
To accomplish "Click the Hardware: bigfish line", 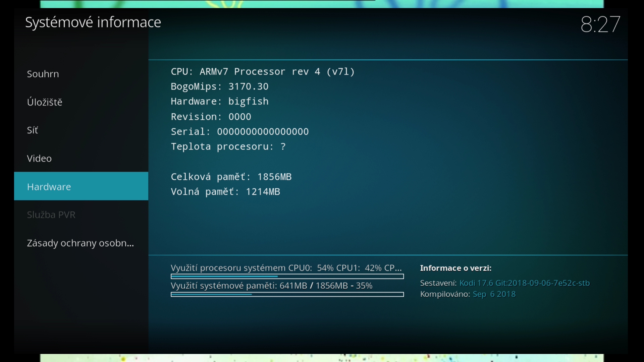I will point(219,102).
